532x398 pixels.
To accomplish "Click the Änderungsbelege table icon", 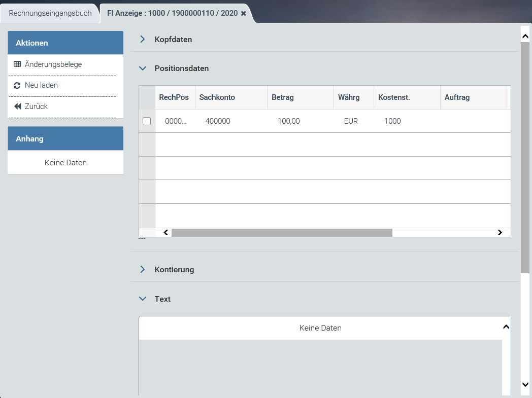I will click(x=17, y=64).
